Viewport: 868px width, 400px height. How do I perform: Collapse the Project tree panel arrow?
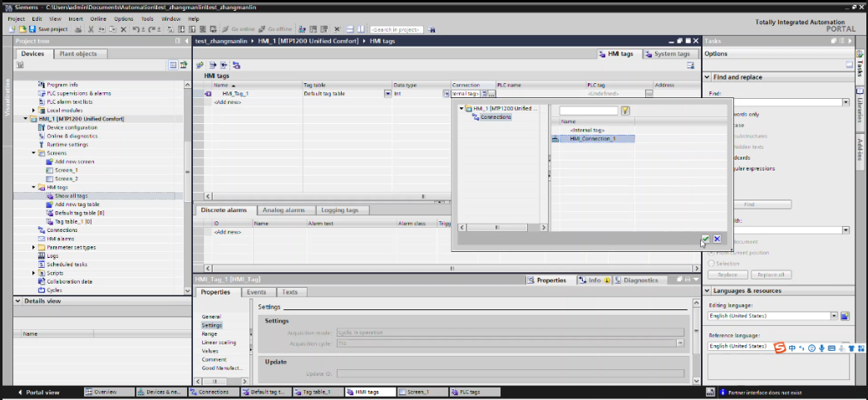coord(185,41)
